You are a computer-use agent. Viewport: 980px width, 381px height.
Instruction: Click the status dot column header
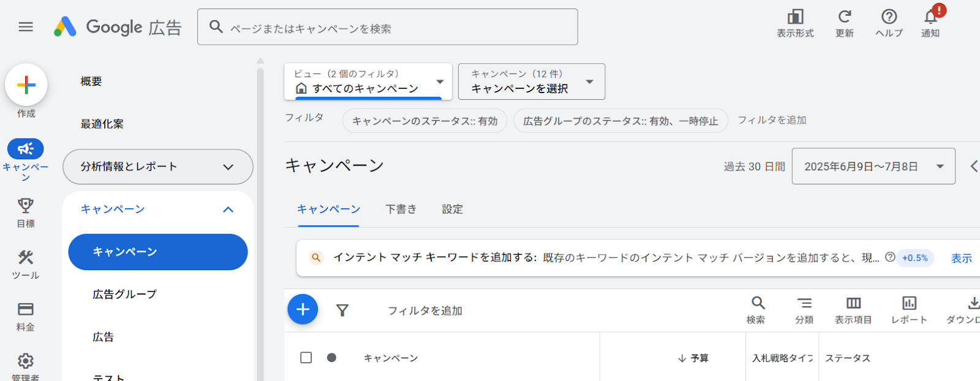[x=331, y=358]
